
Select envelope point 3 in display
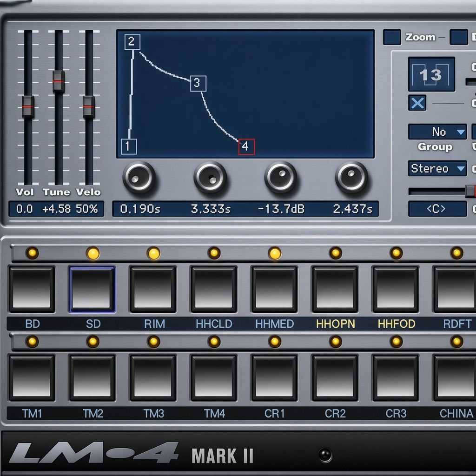point(198,84)
